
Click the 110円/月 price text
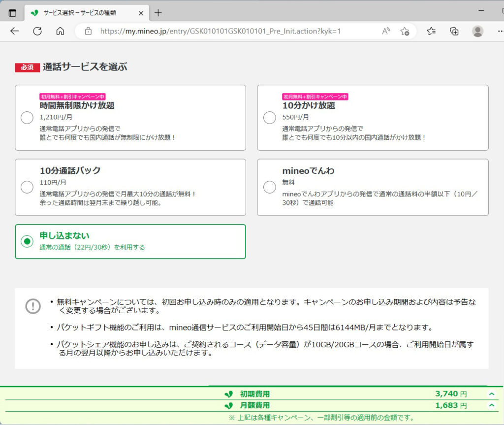pyautogui.click(x=53, y=182)
